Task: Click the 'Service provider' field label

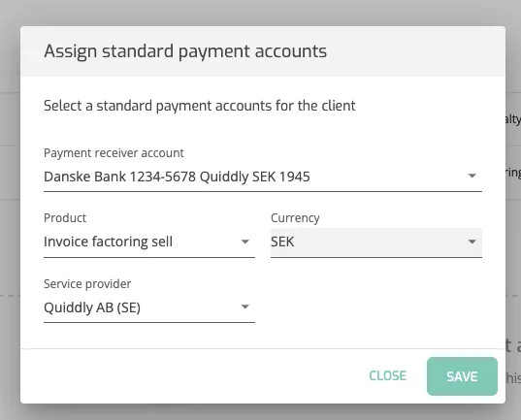Action: tap(87, 284)
